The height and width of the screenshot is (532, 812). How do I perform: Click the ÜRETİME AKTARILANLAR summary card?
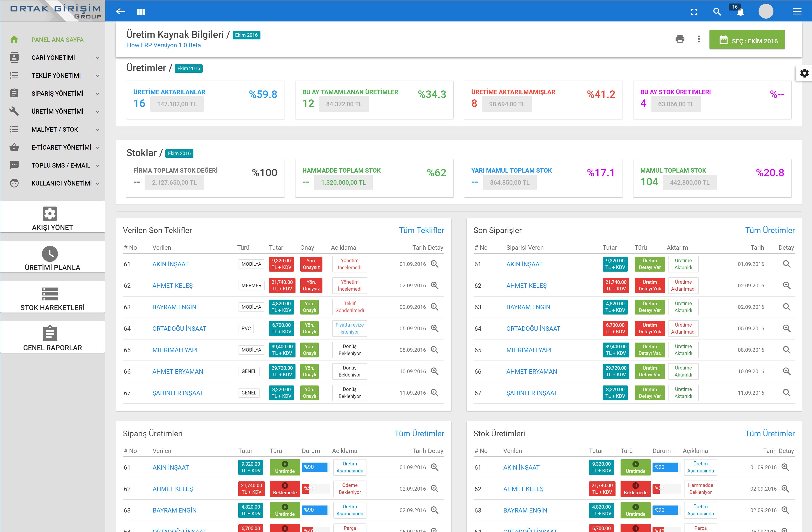coord(205,100)
